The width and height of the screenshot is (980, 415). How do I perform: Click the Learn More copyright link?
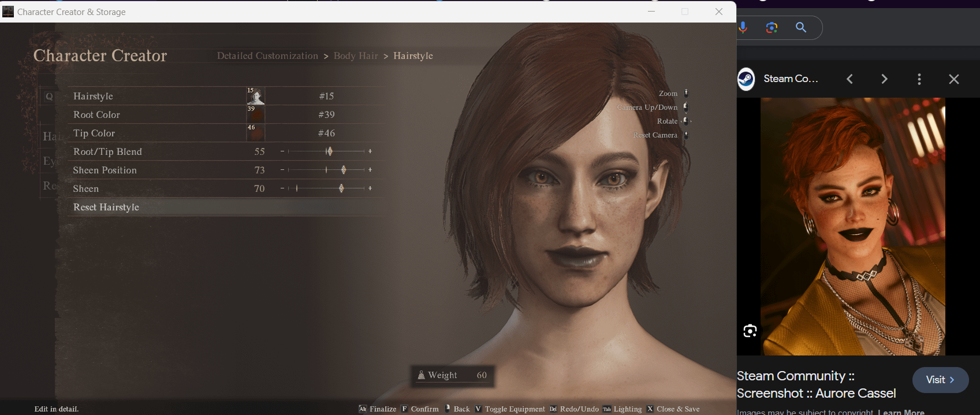pos(901,412)
